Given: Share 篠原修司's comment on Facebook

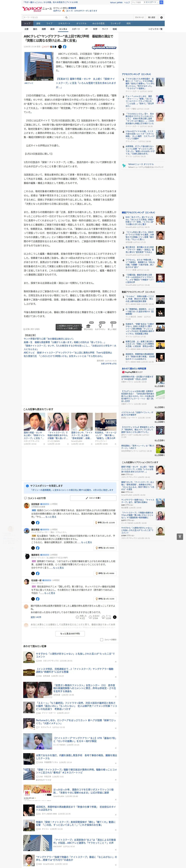Looking at the screenshot, I should point(38,573).
